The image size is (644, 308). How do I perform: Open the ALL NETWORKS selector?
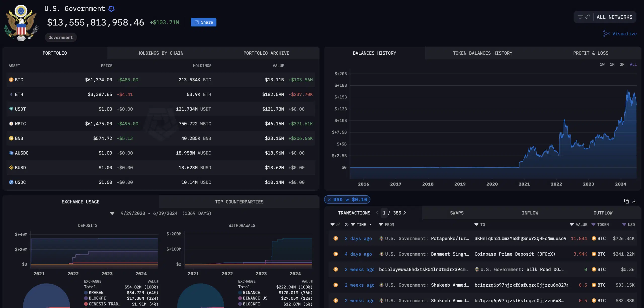(614, 17)
